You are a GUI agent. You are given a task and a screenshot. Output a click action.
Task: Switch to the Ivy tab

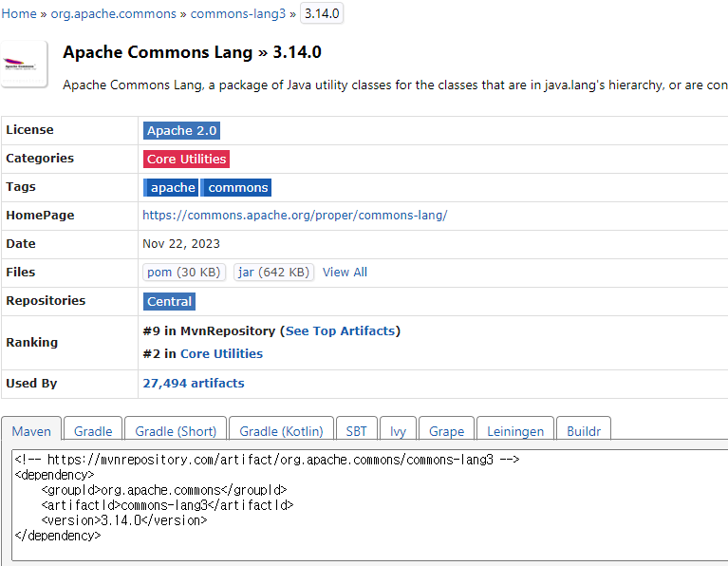pyautogui.click(x=398, y=431)
